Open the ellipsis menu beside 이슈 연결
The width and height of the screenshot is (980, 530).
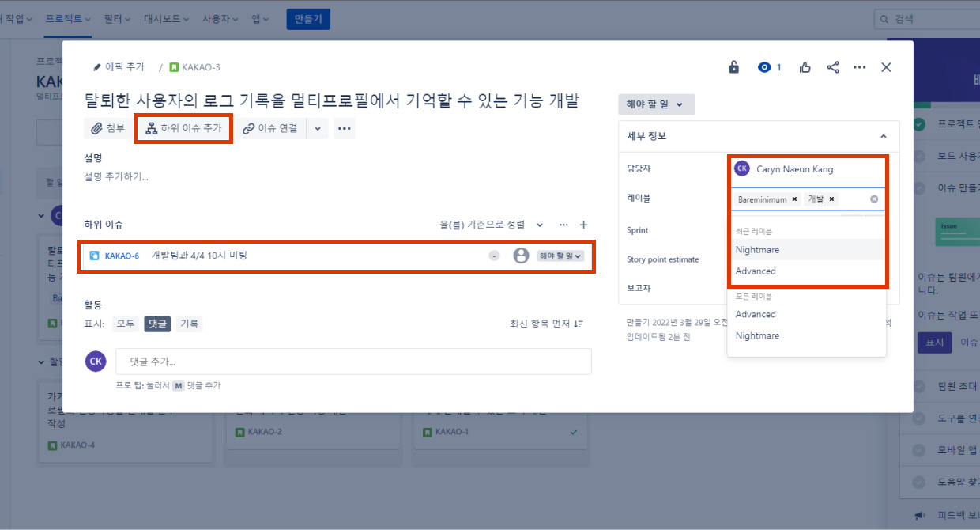click(x=344, y=128)
